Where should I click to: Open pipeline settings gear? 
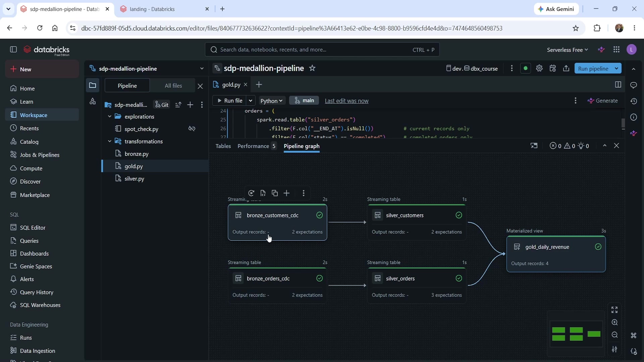(x=539, y=68)
